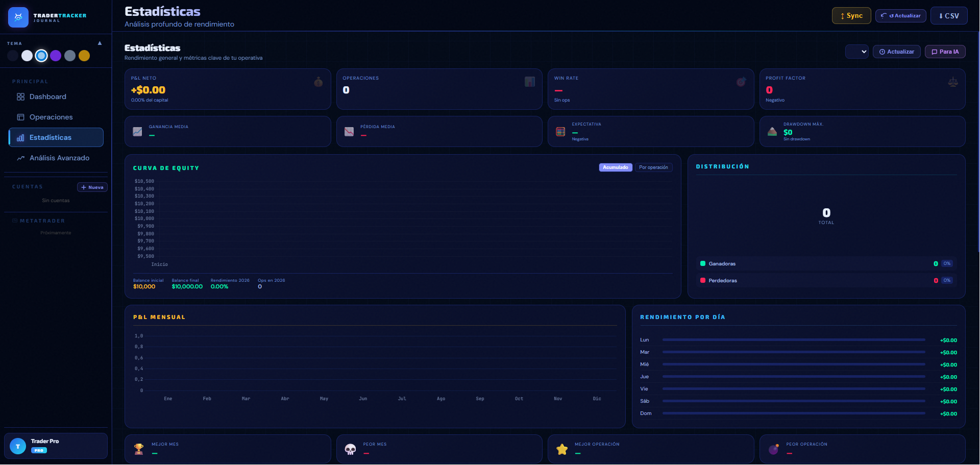Click the Para IA button
Screen dimensions: 980x465
point(945,52)
